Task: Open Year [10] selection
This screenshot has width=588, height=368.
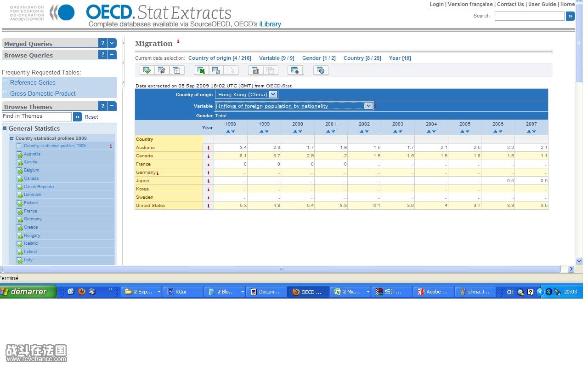Action: (400, 58)
